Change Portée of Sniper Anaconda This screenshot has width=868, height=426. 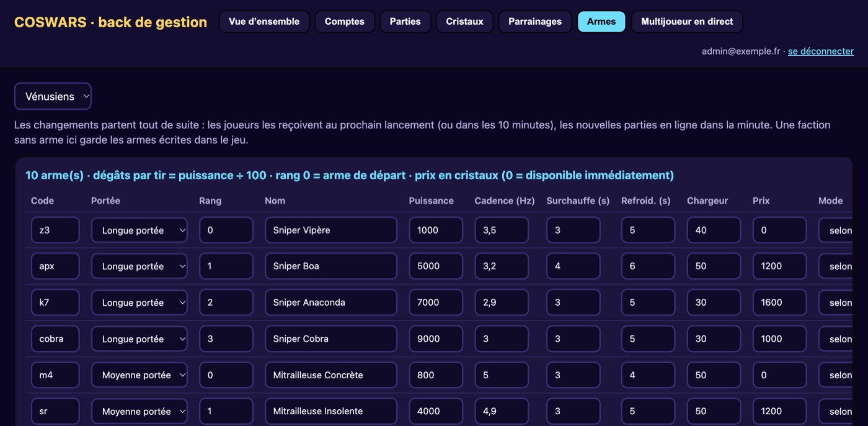point(139,303)
